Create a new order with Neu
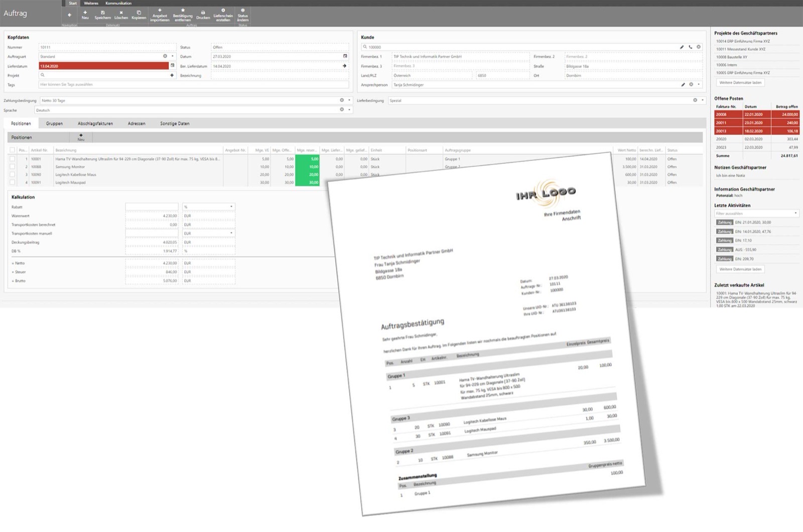Screen dimensions: 803x532 click(x=85, y=15)
